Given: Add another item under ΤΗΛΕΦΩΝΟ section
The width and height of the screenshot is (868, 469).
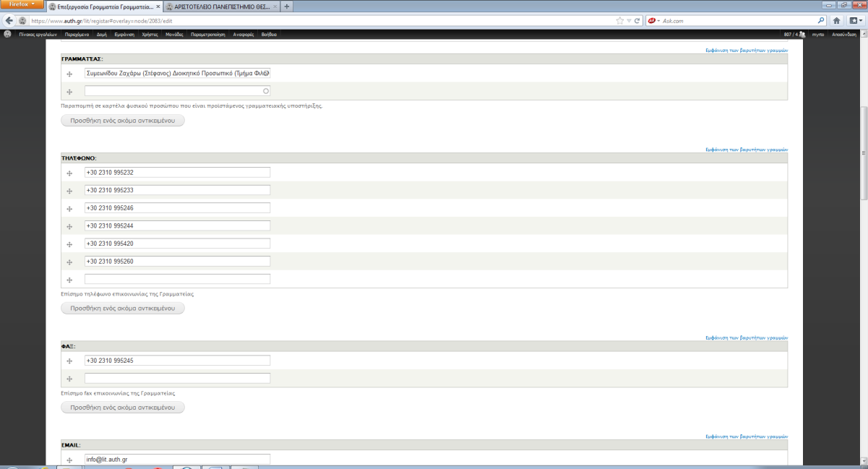Looking at the screenshot, I should [x=123, y=309].
